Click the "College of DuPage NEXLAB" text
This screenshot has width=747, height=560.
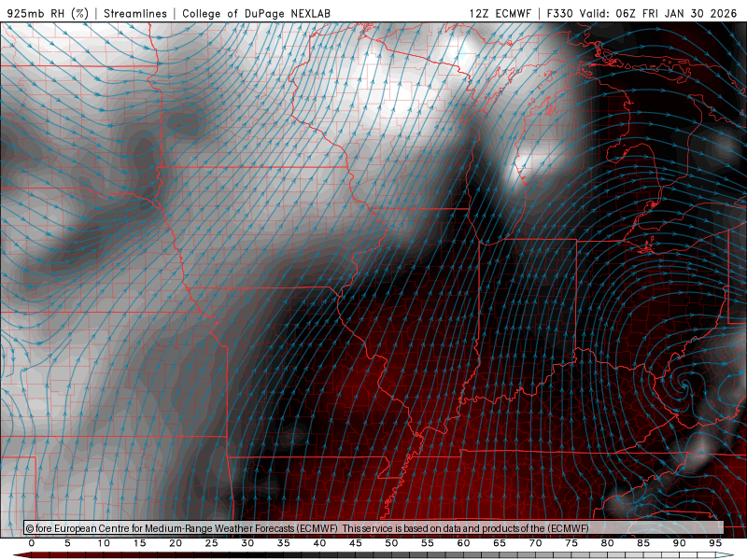click(x=256, y=13)
